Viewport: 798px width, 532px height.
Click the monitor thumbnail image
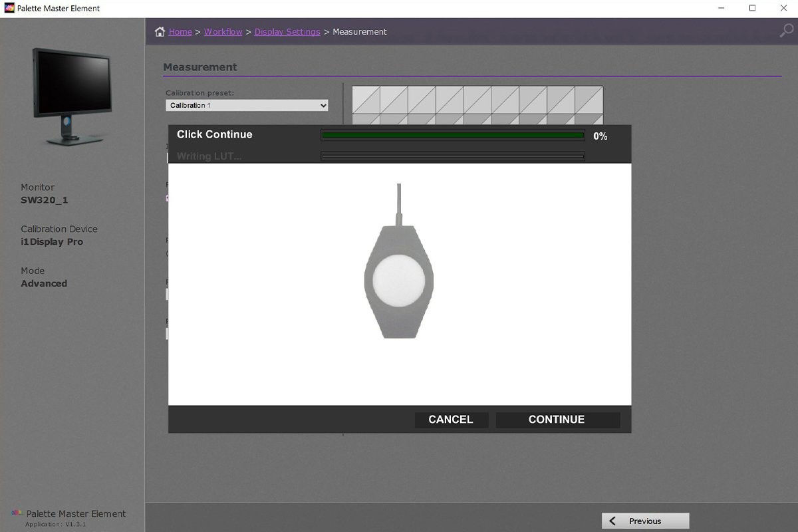73,96
